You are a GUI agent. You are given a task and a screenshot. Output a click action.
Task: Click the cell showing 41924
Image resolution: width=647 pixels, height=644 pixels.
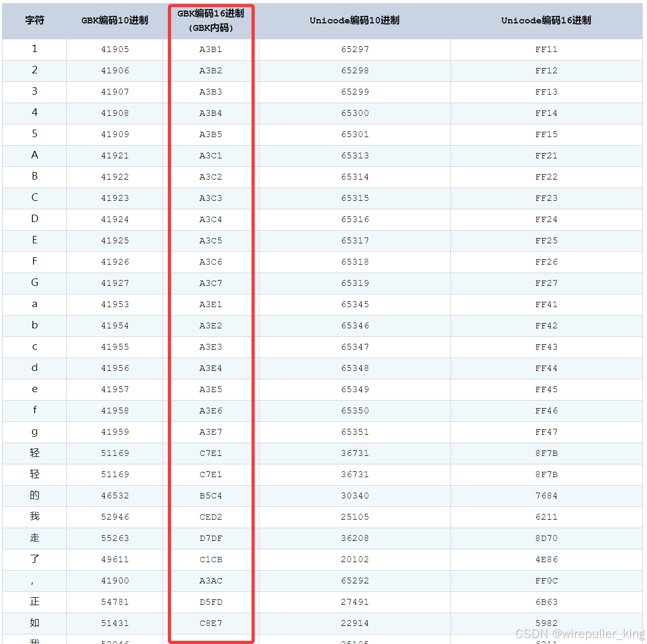pos(115,219)
